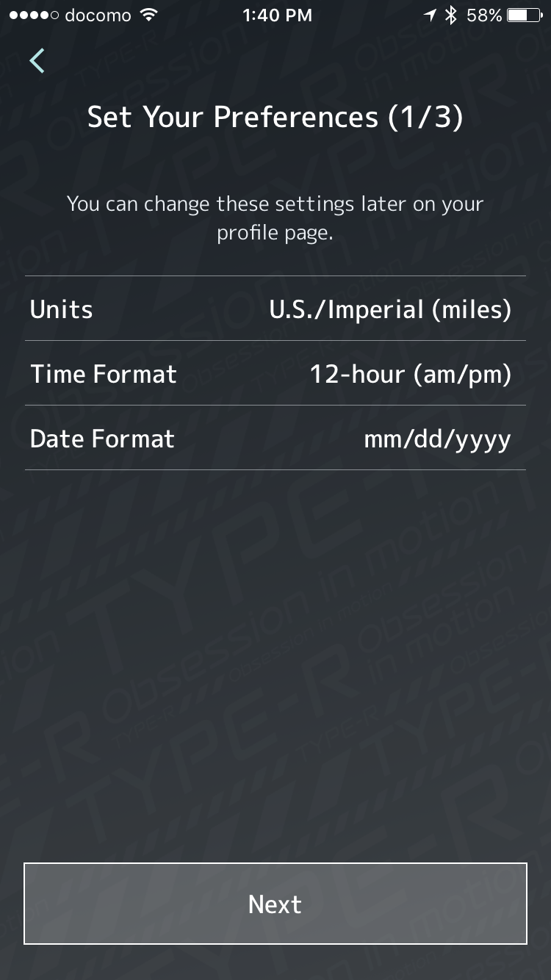The height and width of the screenshot is (980, 551).
Task: Select the Units row label
Action: (x=62, y=309)
